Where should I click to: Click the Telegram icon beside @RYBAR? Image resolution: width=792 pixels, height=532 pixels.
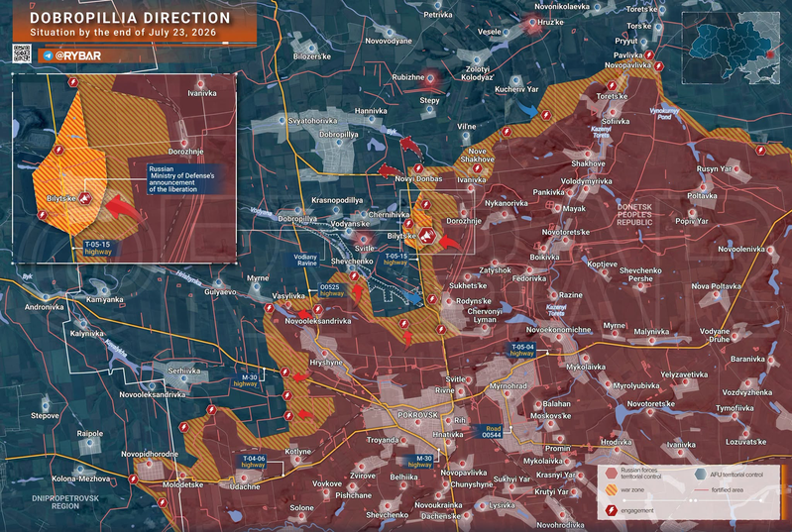pos(48,55)
